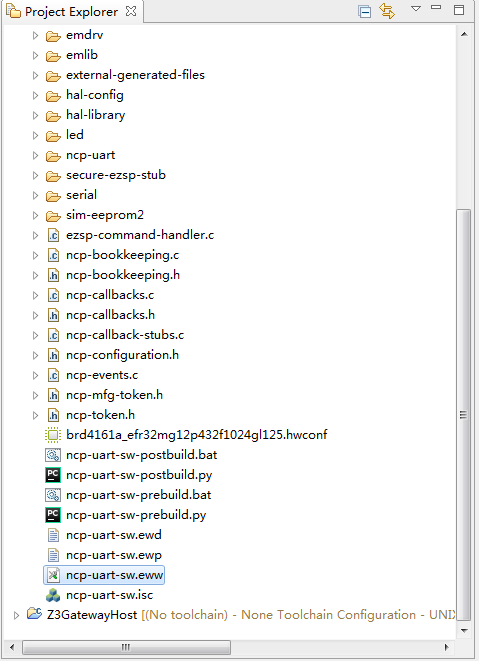479x661 pixels.
Task: Select the hal-library folder label
Action: [x=96, y=115]
